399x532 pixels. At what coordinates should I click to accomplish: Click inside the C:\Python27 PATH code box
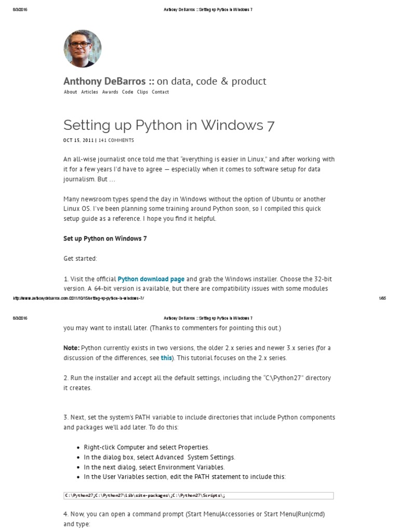pos(198,496)
